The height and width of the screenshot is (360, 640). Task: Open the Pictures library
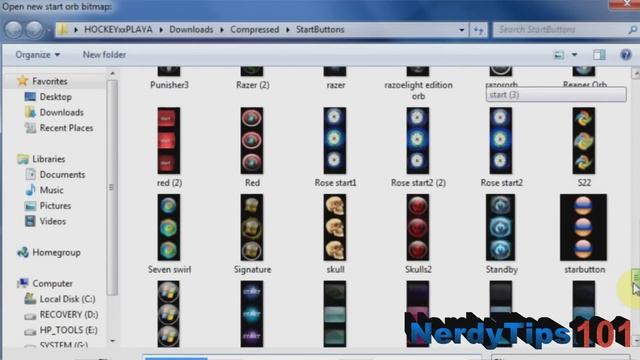[x=55, y=205]
